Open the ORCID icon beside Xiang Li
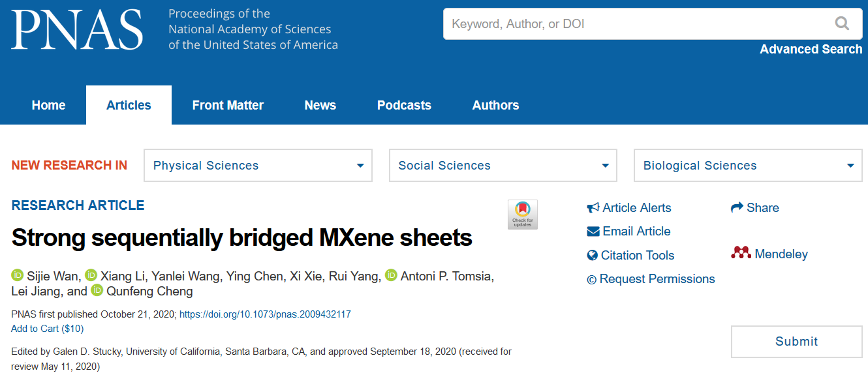This screenshot has width=868, height=375. [91, 275]
